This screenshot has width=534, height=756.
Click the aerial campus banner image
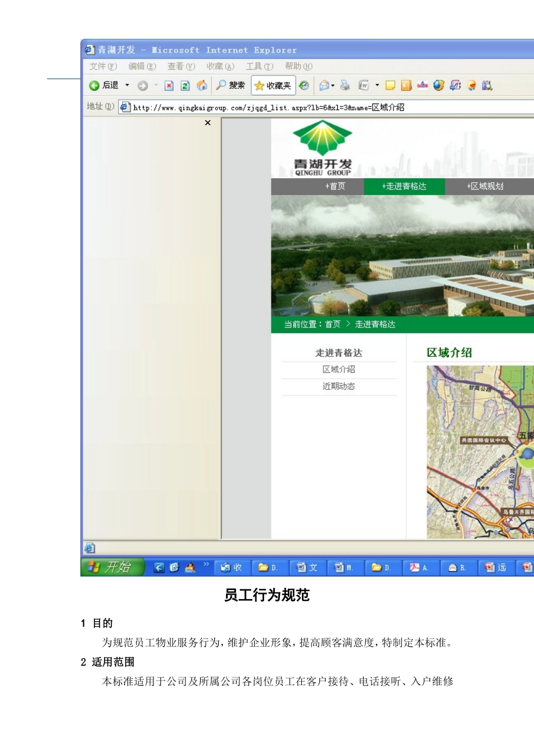402,256
